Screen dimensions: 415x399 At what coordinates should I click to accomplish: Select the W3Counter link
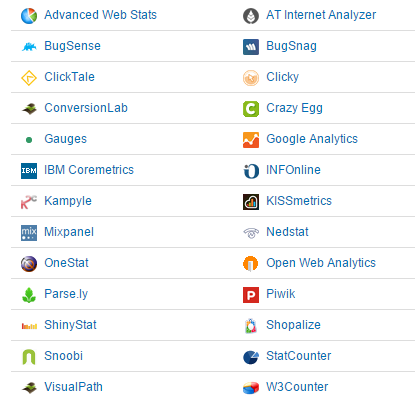click(297, 387)
